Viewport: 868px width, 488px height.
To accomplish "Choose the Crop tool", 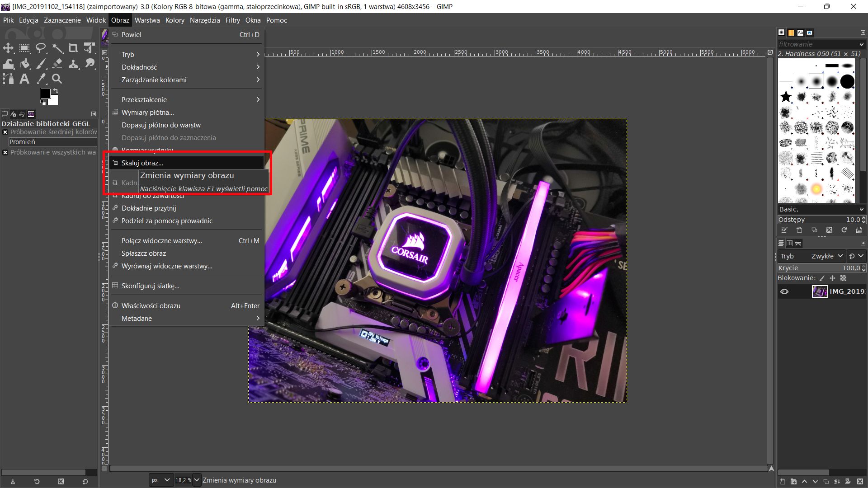I will (73, 48).
